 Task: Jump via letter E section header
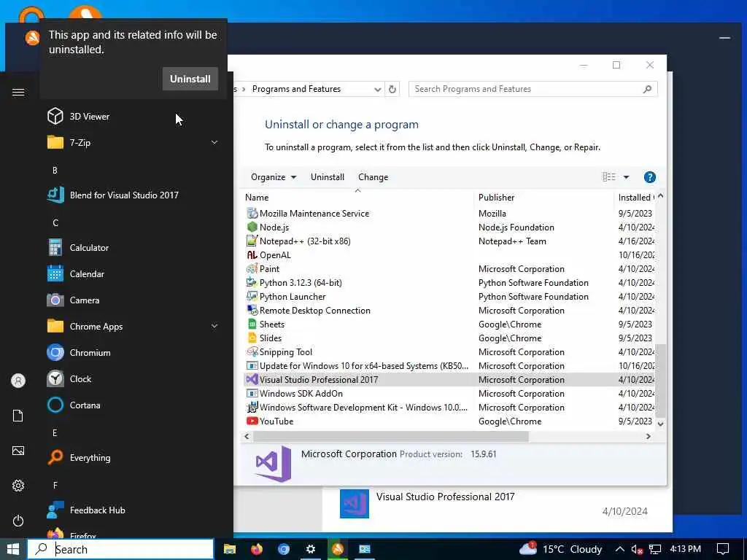tap(55, 432)
